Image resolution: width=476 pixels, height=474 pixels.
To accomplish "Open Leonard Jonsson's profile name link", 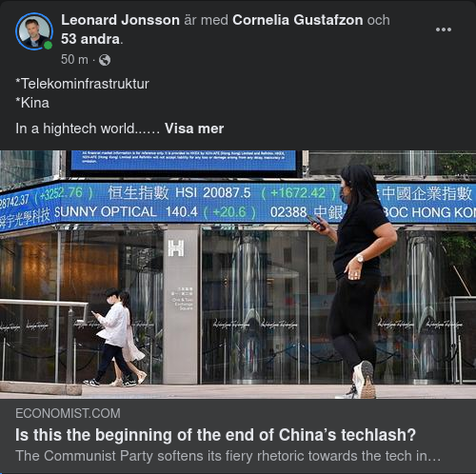I will [120, 20].
